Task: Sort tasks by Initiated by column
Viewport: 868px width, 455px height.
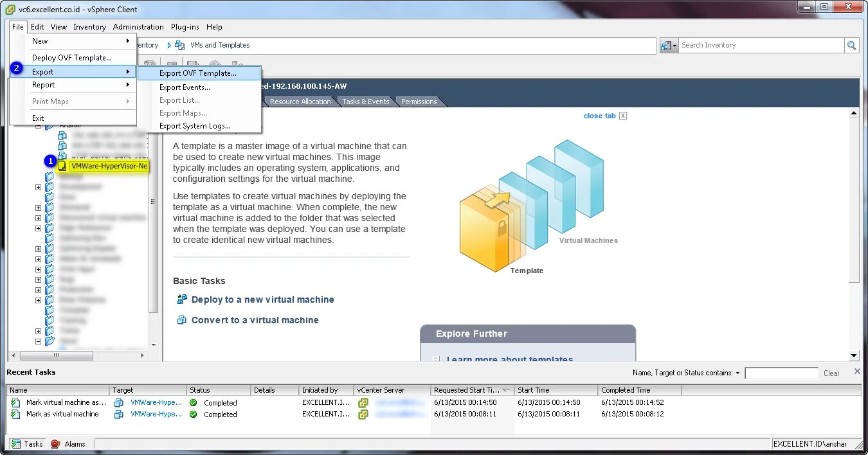Action: coord(327,390)
